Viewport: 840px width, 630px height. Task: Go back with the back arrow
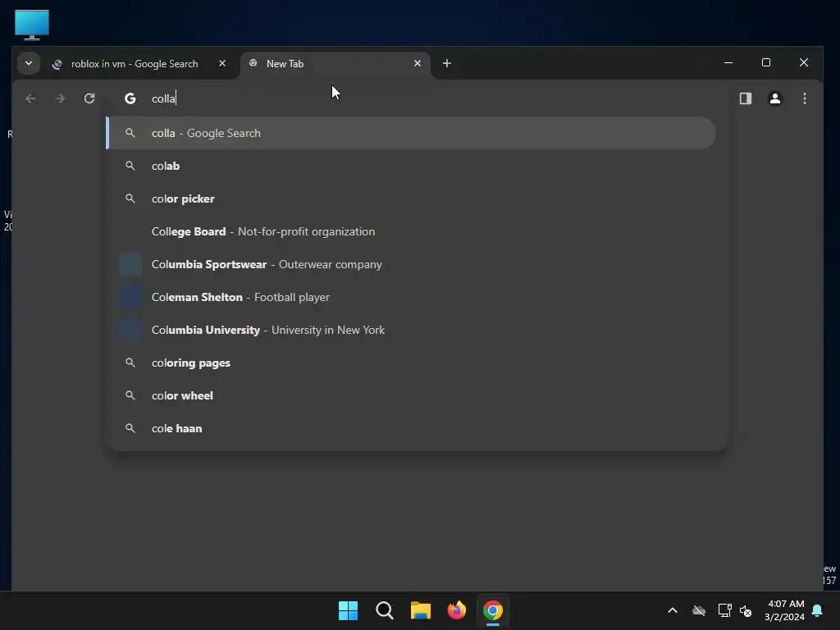(x=30, y=98)
